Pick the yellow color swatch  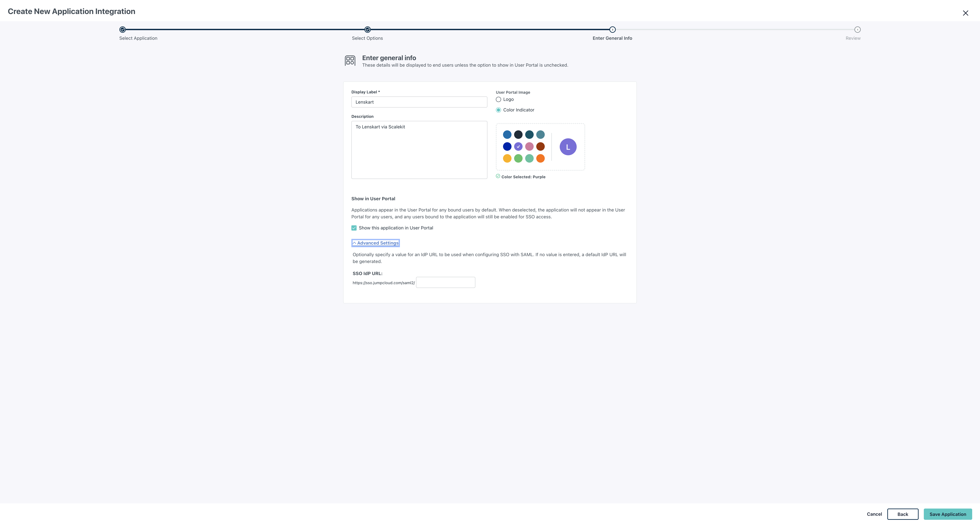coord(507,158)
